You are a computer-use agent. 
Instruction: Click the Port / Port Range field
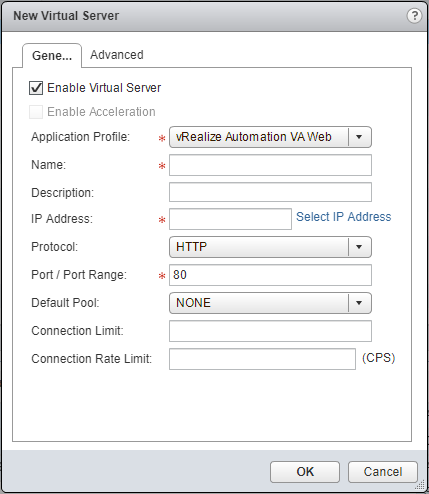pyautogui.click(x=270, y=275)
